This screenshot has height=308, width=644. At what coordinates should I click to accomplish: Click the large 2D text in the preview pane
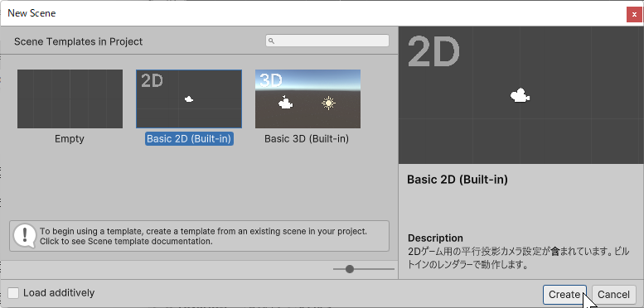point(433,52)
